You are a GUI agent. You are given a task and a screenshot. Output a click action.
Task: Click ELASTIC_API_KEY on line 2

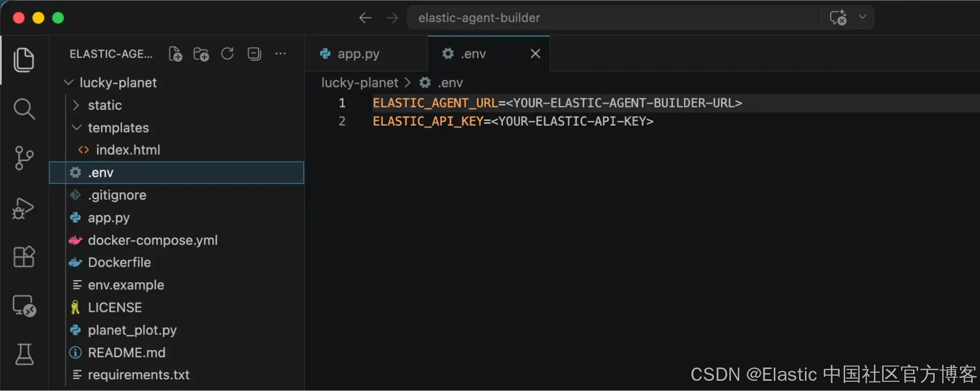pos(428,121)
